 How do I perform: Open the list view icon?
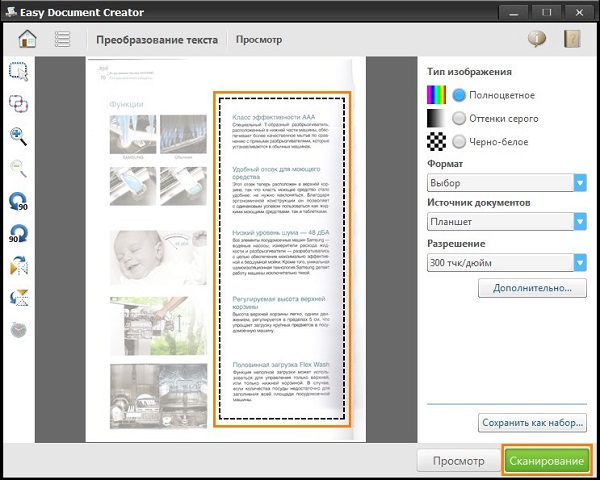(62, 40)
